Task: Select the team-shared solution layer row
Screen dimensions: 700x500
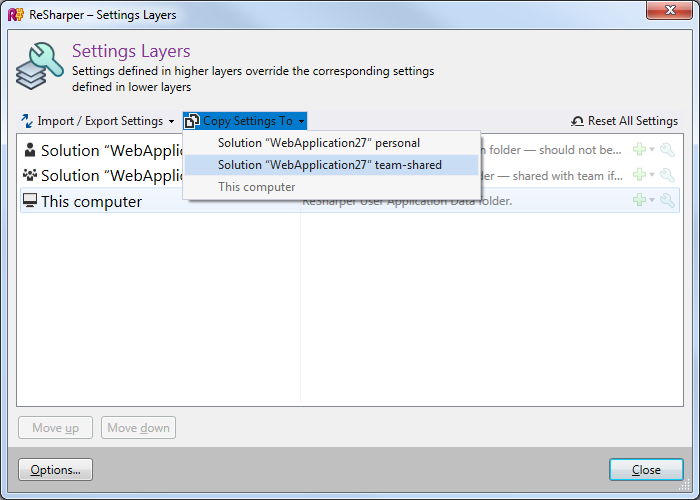Action: [350, 175]
